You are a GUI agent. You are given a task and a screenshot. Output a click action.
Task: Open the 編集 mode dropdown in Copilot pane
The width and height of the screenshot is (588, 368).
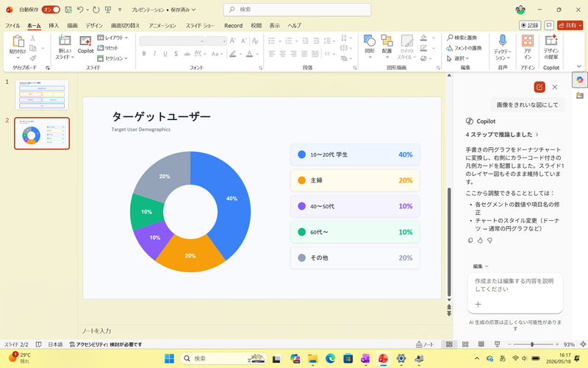pyautogui.click(x=481, y=266)
